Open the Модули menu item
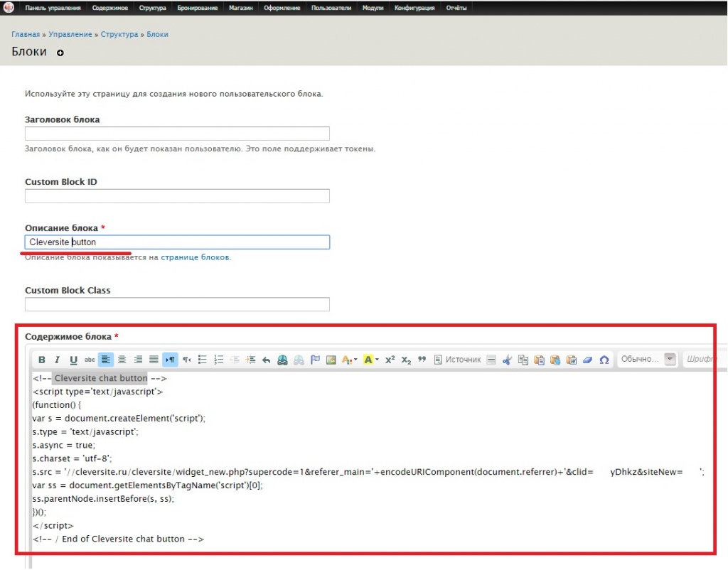 point(373,9)
